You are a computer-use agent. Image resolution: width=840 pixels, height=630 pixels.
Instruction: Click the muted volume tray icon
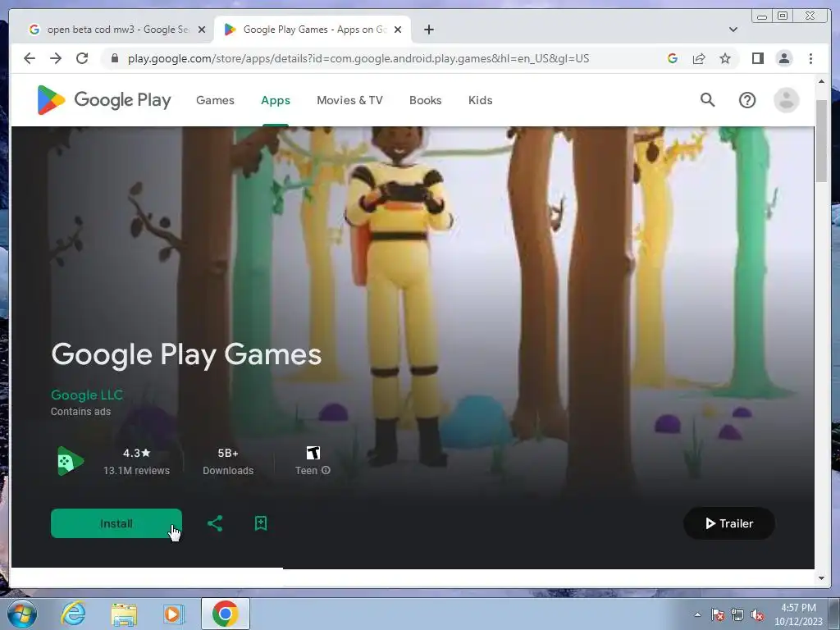pyautogui.click(x=757, y=614)
